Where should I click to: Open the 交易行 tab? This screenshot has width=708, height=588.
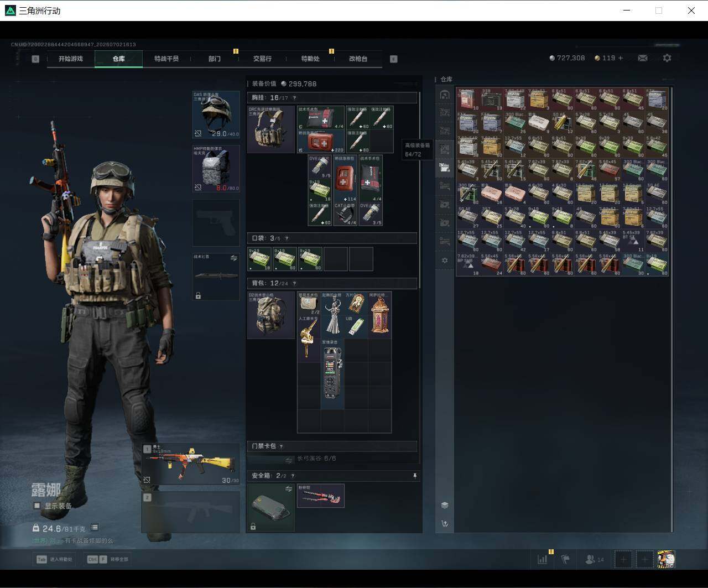[262, 59]
